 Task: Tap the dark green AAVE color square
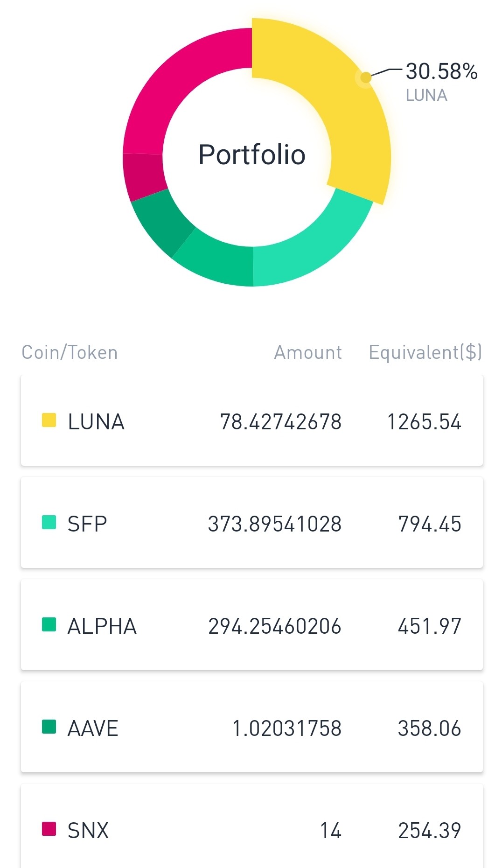pyautogui.click(x=49, y=727)
